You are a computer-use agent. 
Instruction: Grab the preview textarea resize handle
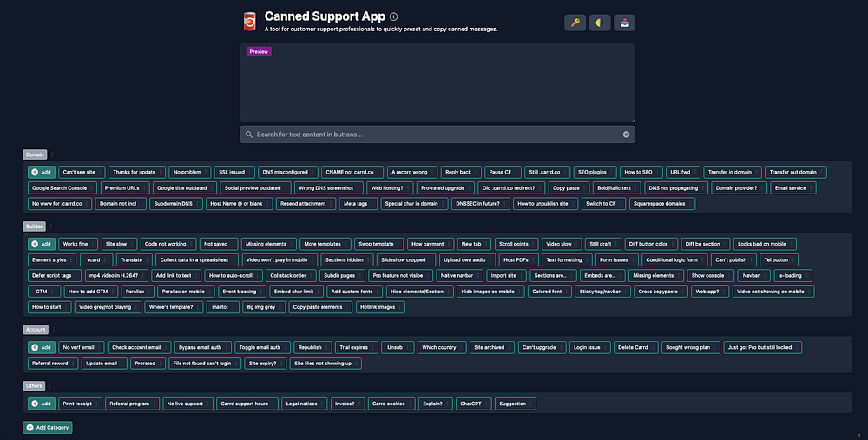pos(633,120)
